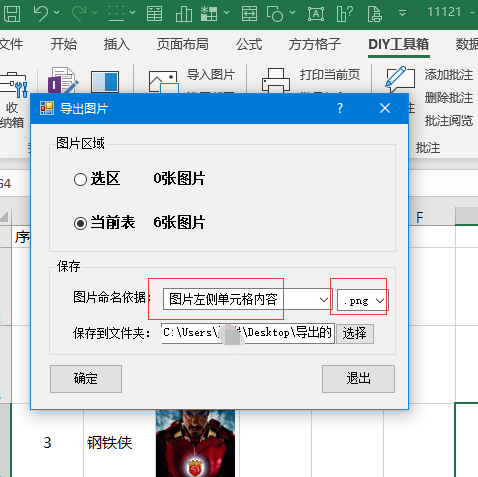
Task: Click the bar chart icon in top toolbar
Action: click(x=184, y=13)
